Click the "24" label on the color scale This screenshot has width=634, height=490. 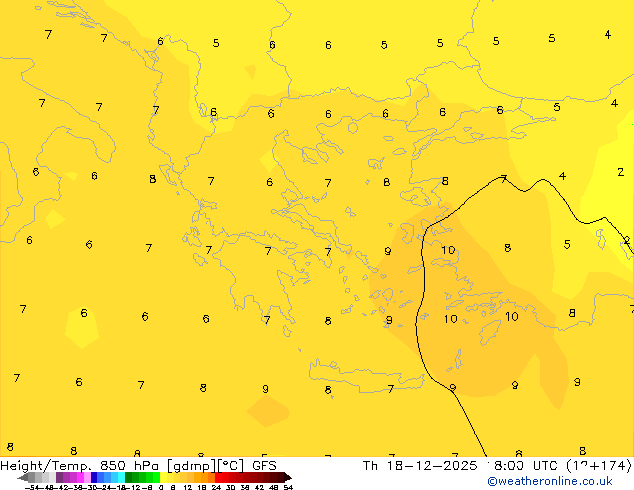click(x=216, y=488)
